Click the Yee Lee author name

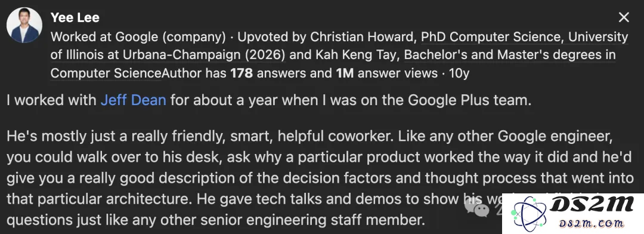75,18
